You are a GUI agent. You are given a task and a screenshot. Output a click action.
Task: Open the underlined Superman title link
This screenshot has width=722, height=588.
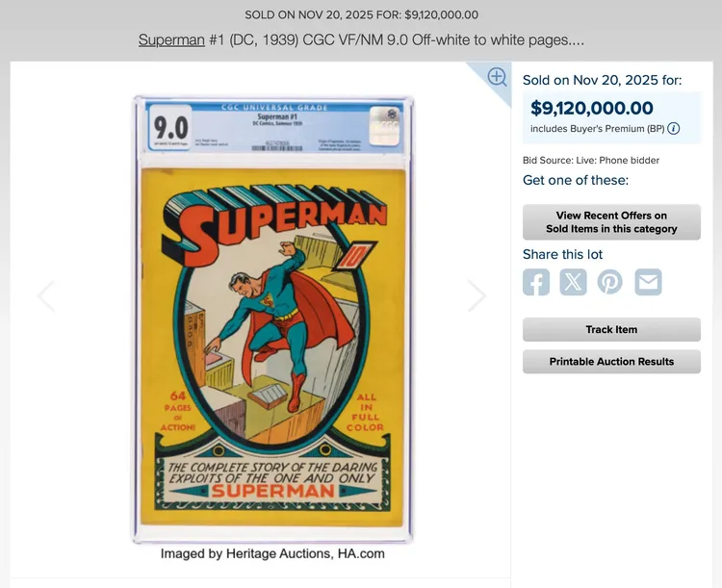point(171,40)
